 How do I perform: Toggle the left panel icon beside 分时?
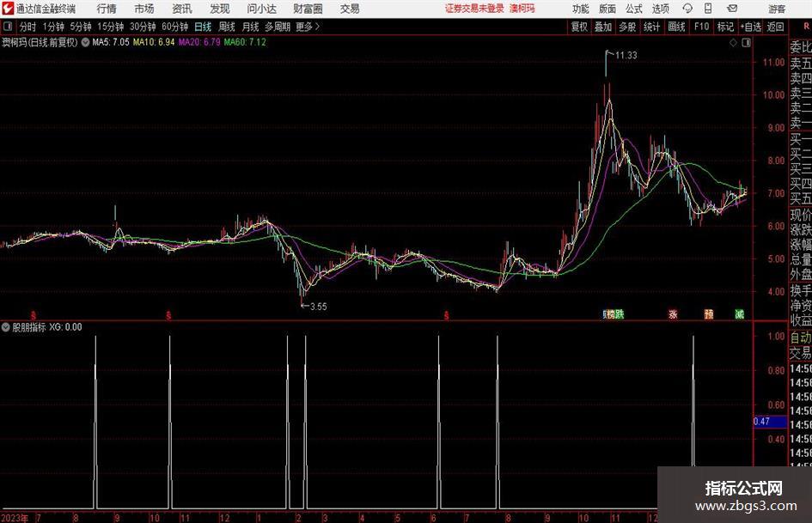[x=8, y=27]
